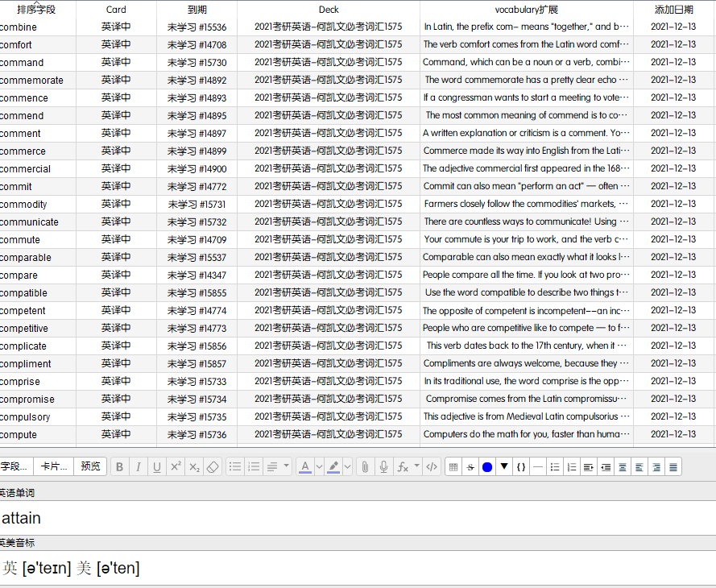This screenshot has height=588, width=716.
Task: Select the compromise row
Action: [x=357, y=399]
